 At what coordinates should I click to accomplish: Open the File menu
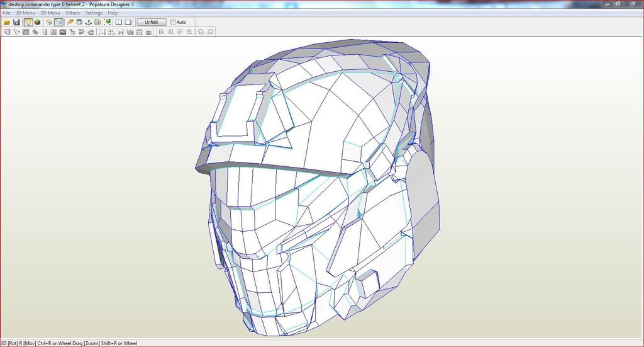coord(6,13)
